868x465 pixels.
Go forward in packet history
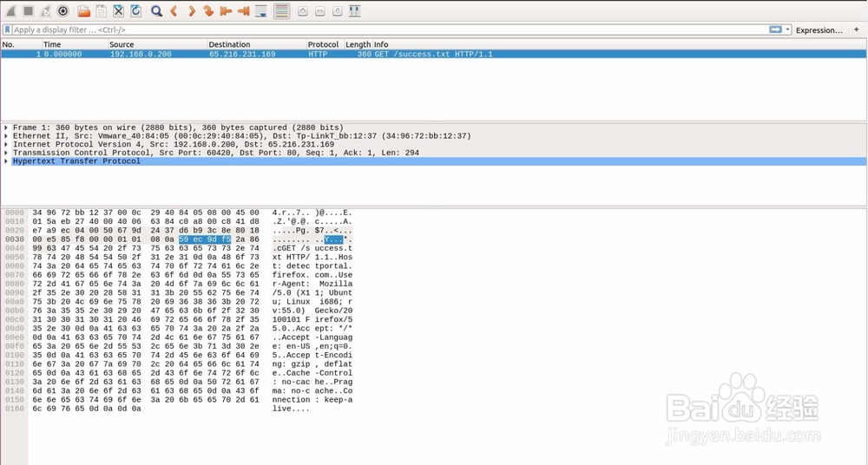(192, 11)
